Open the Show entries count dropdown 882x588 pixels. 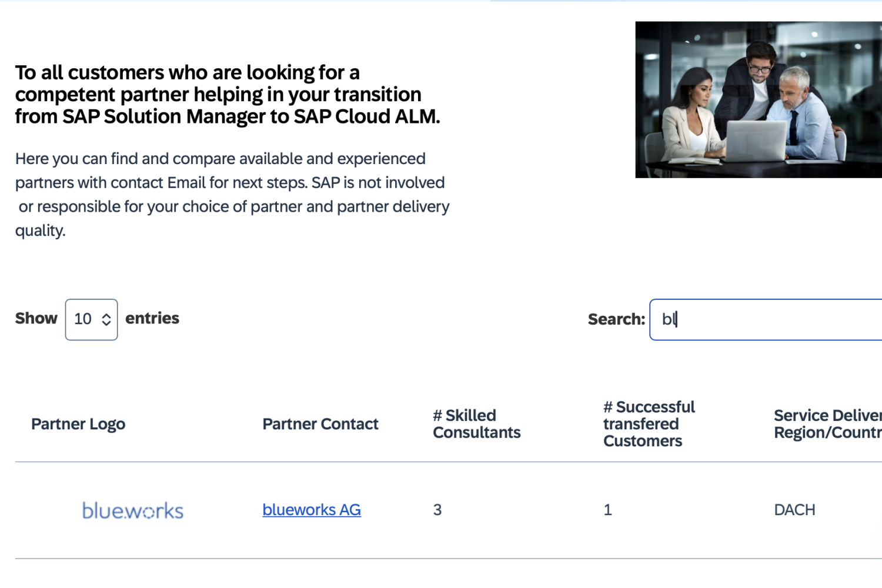coord(91,319)
